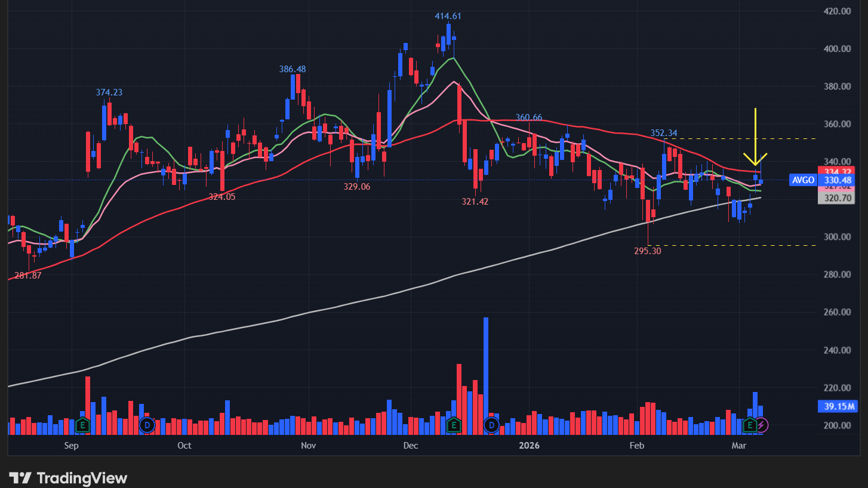Click the blue AVGO ticker label

(x=802, y=180)
